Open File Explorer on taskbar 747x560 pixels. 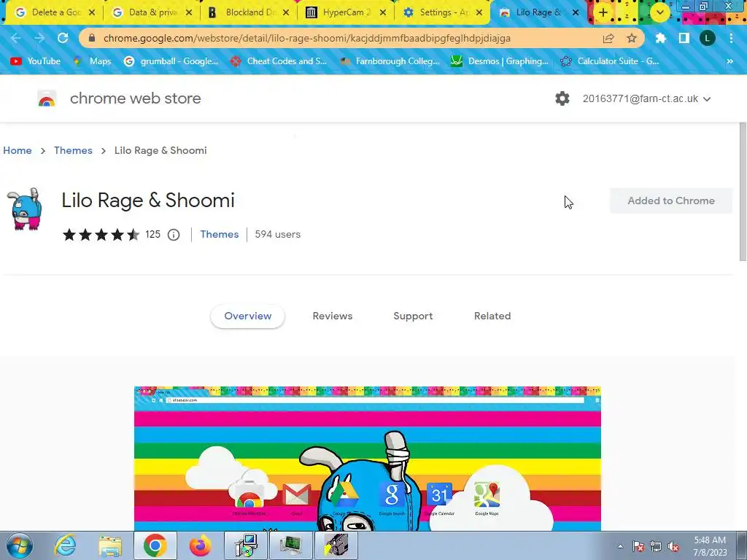(x=110, y=545)
